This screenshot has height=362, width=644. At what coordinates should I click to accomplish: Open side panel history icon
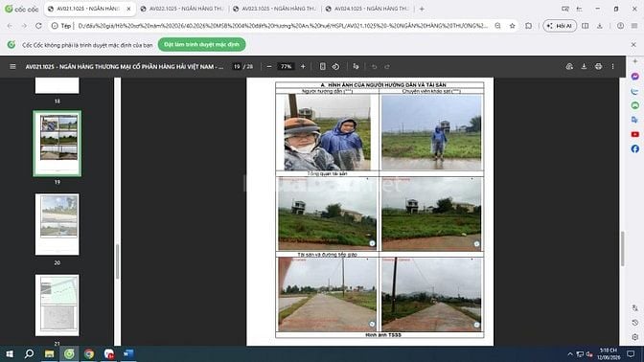point(635,323)
